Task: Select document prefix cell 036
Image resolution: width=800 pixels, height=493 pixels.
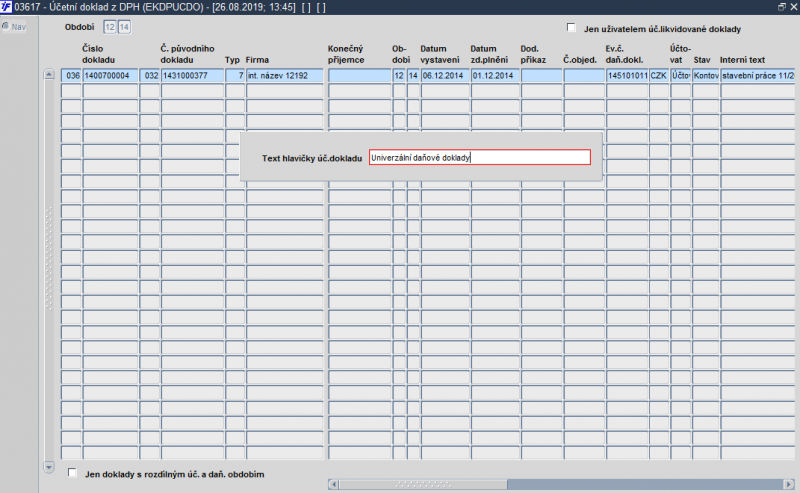Action: [x=71, y=76]
